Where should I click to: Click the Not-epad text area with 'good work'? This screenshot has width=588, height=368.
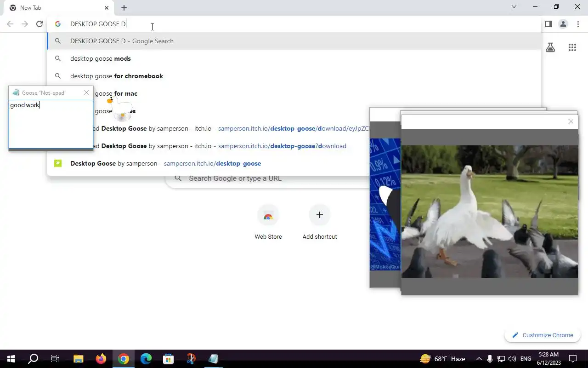click(51, 124)
